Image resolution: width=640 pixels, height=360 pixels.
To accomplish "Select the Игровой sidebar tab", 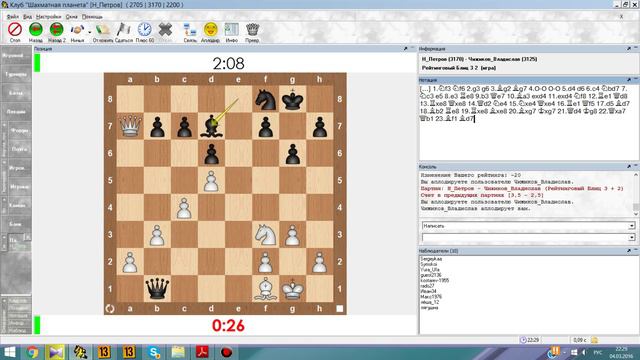I will click(x=16, y=56).
